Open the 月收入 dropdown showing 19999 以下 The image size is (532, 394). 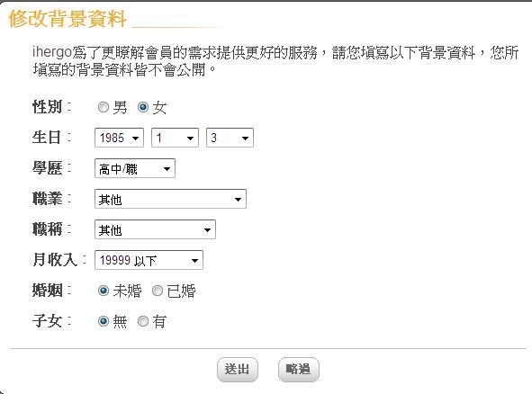[x=149, y=260]
